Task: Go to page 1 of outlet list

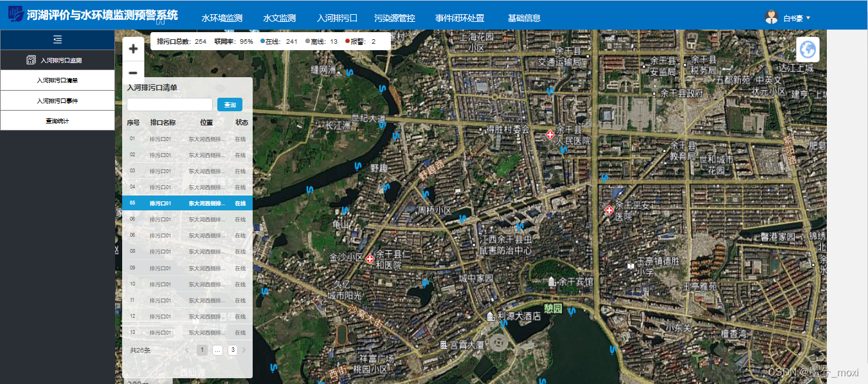Action: (x=202, y=351)
